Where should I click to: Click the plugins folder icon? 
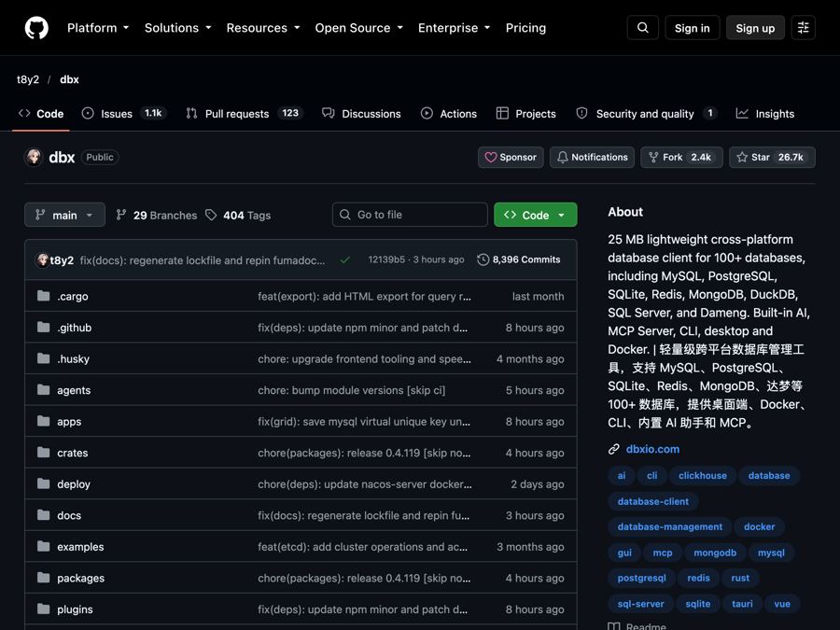pyautogui.click(x=43, y=609)
